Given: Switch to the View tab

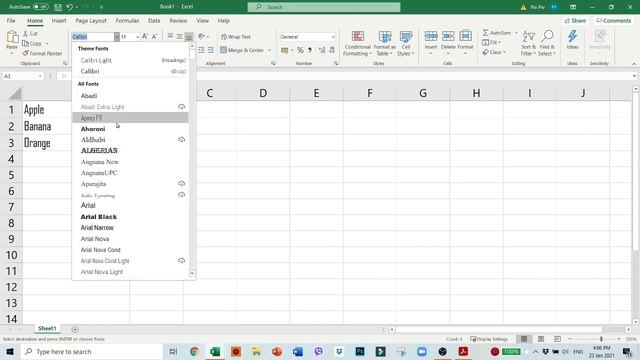Looking at the screenshot, I should point(202,20).
